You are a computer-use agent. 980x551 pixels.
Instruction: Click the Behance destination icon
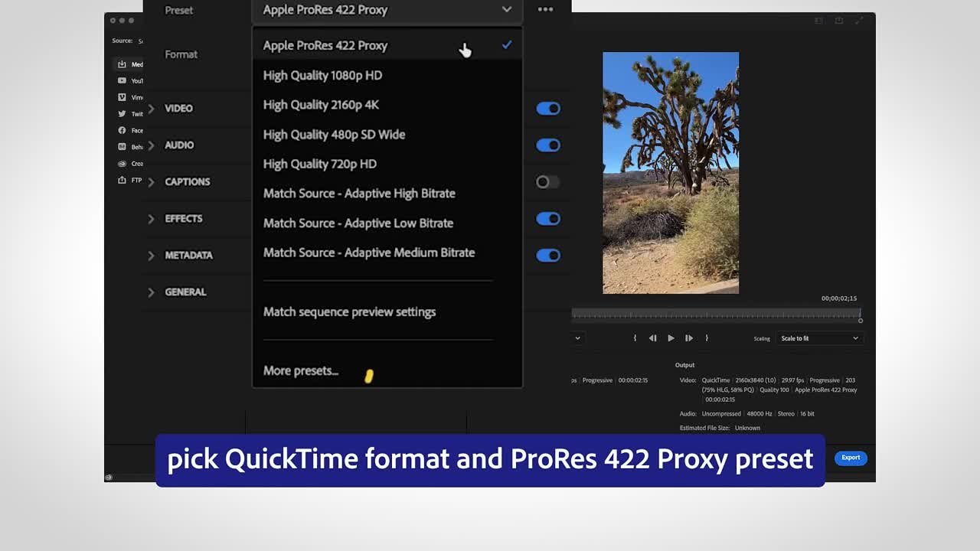click(x=122, y=147)
